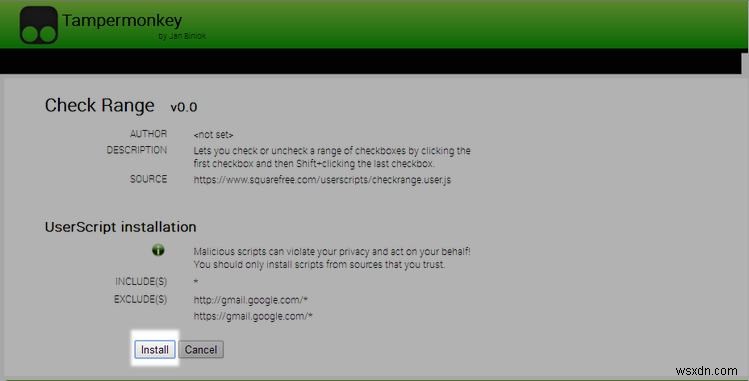This screenshot has height=381, width=749.
Task: Click the EXCLUDE(S) label
Action: click(x=140, y=299)
